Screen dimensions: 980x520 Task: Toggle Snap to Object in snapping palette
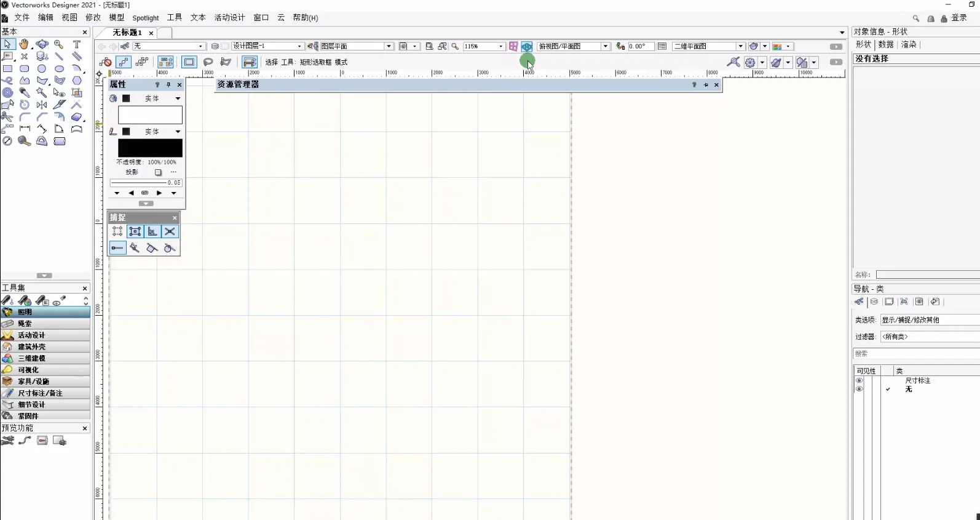(x=135, y=231)
